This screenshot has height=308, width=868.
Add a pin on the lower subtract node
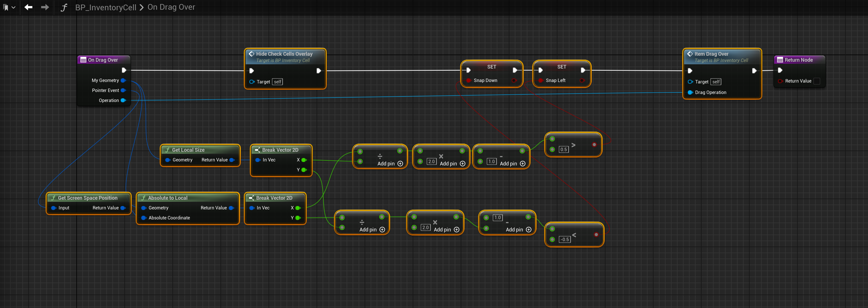click(528, 229)
